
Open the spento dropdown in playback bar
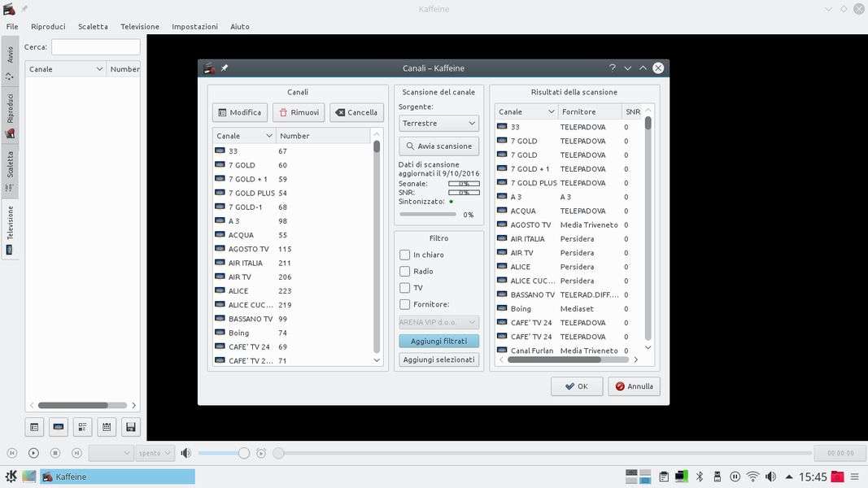(155, 453)
